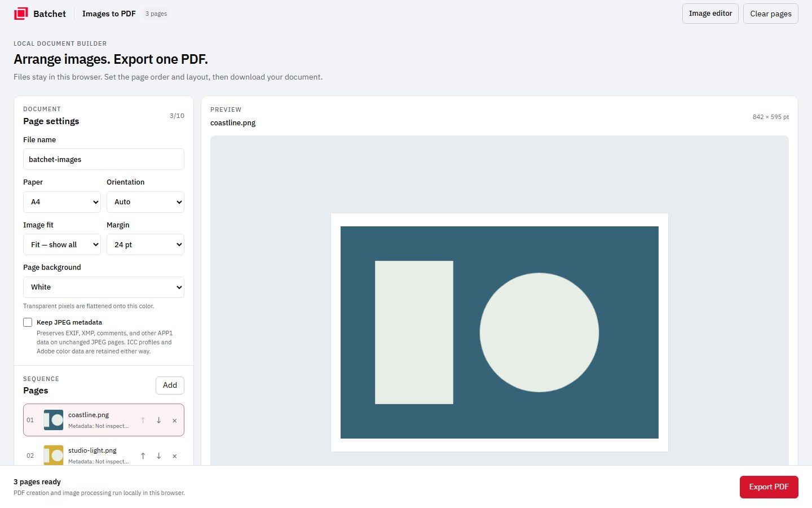This screenshot has width=812, height=508.
Task: Click the Batchet logo icon
Action: point(21,14)
